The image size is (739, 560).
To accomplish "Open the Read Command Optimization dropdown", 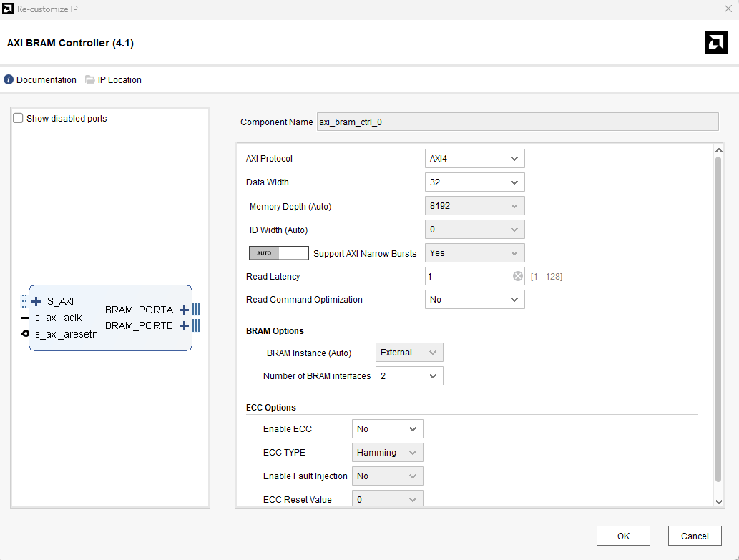I will 474,300.
